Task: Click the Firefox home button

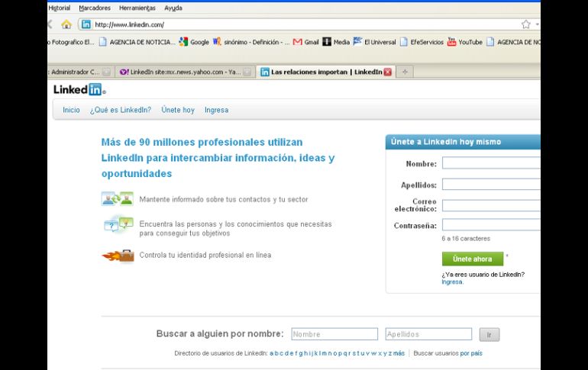Action: tap(66, 24)
